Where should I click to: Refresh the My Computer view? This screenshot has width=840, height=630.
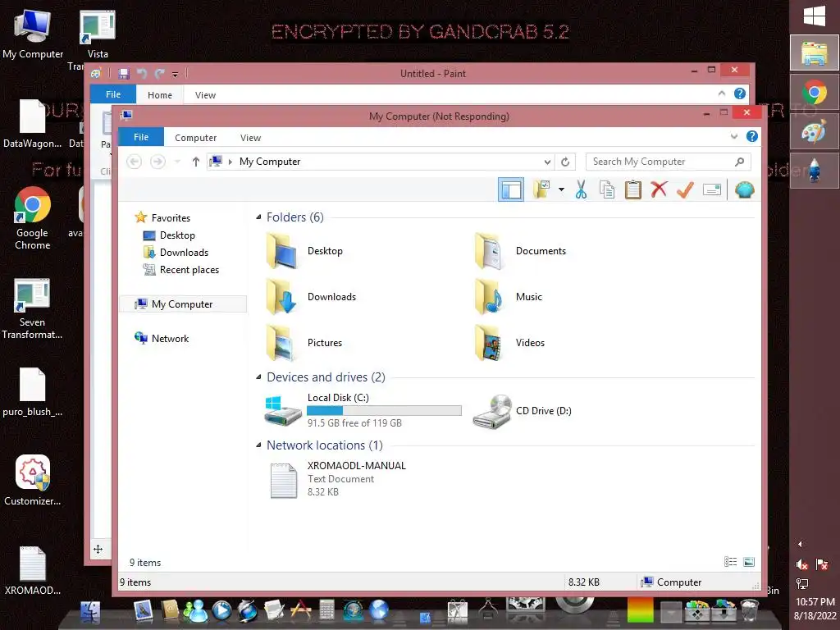pos(564,162)
